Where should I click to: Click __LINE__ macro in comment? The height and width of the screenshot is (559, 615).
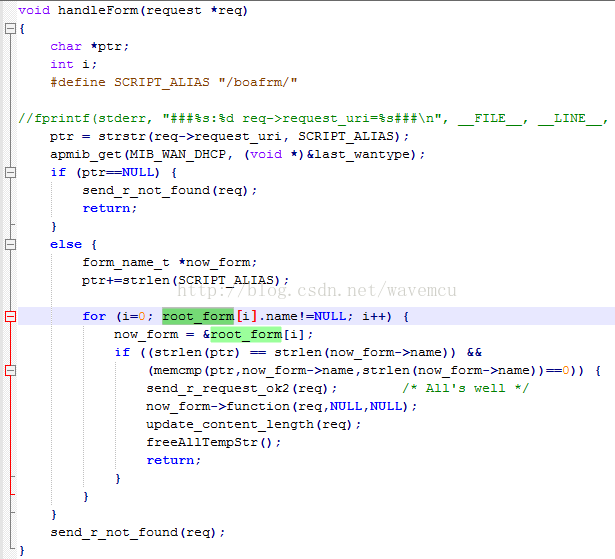[x=570, y=118]
